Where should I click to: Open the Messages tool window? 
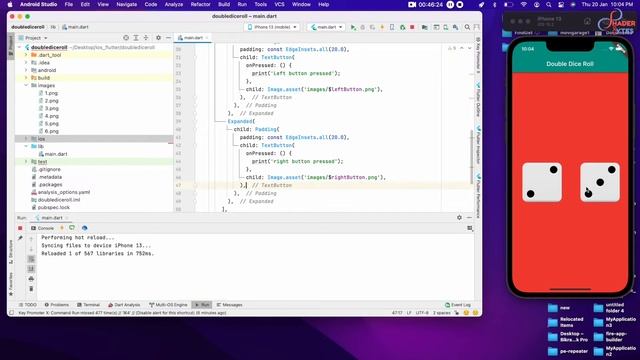pos(229,305)
